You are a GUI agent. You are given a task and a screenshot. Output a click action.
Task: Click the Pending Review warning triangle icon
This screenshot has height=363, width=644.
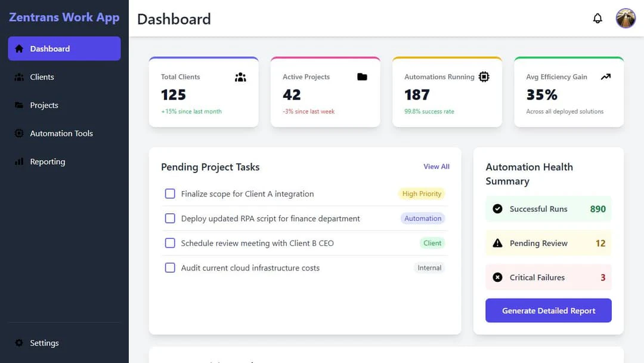pyautogui.click(x=497, y=243)
